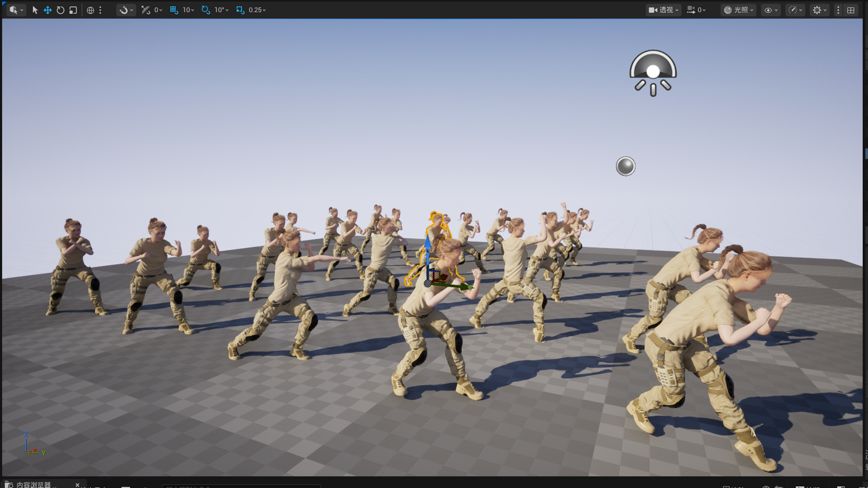Open the viewport layout grid icon
Image resolution: width=868 pixels, height=488 pixels.
click(851, 10)
